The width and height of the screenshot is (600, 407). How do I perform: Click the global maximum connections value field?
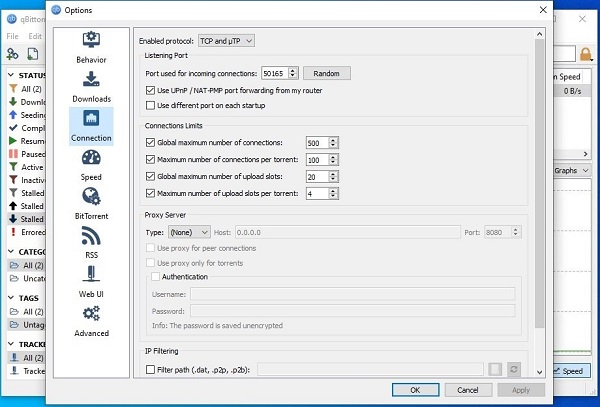pos(318,143)
